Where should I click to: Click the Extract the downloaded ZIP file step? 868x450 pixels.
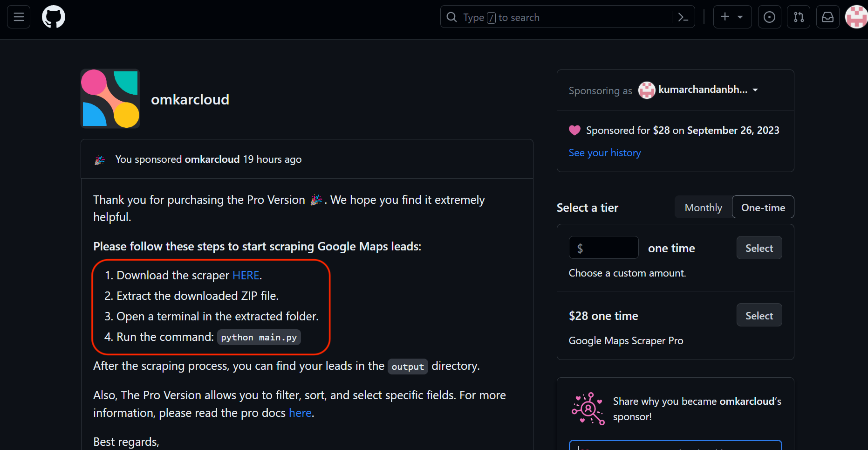(x=198, y=296)
